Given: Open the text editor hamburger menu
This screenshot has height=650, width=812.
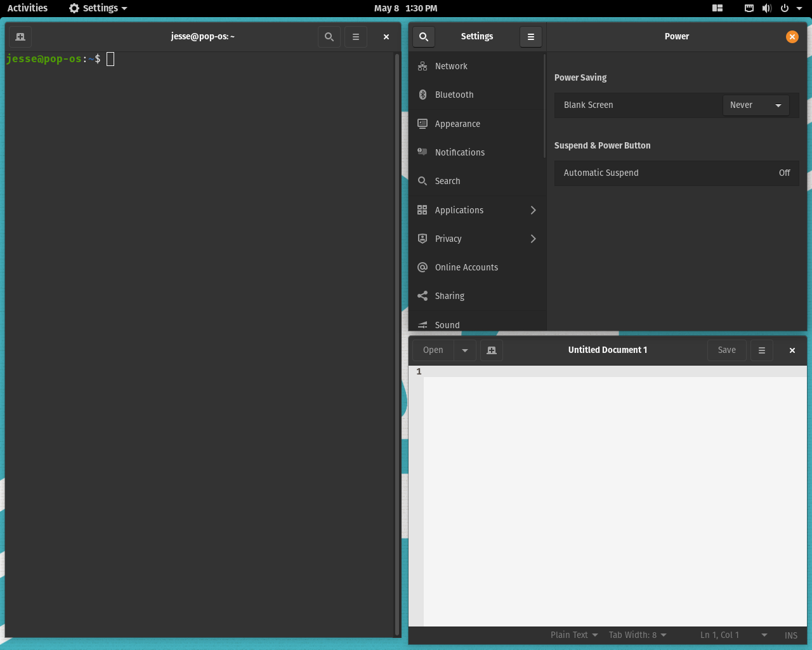Looking at the screenshot, I should point(762,350).
